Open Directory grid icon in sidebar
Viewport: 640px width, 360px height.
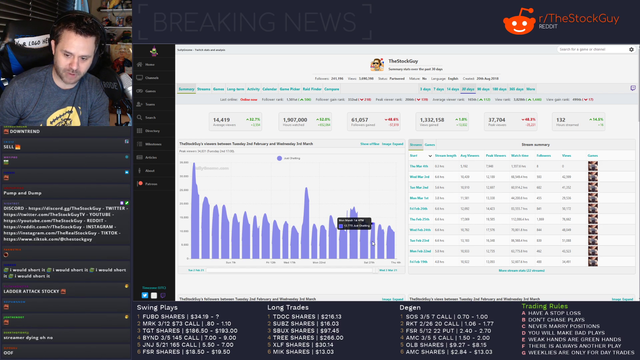(140, 131)
